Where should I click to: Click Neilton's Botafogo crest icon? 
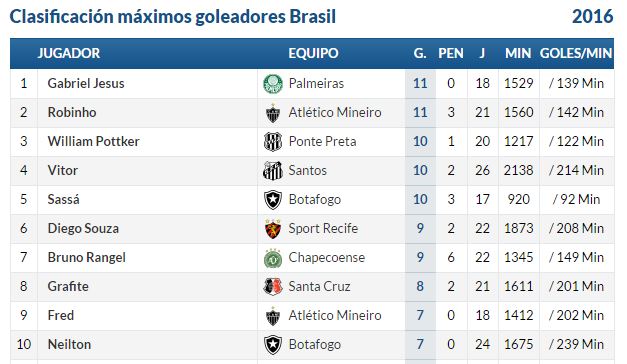coord(273,345)
